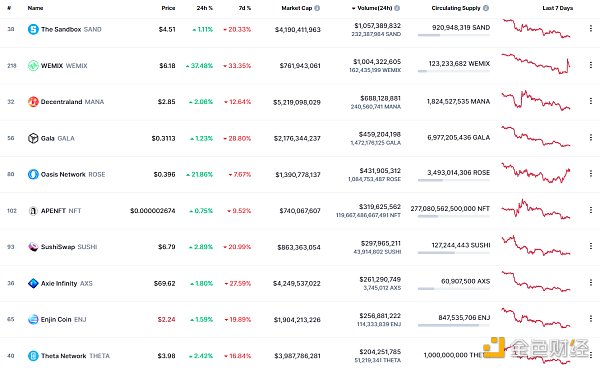Click the Oasis Network logo icon

(33, 174)
